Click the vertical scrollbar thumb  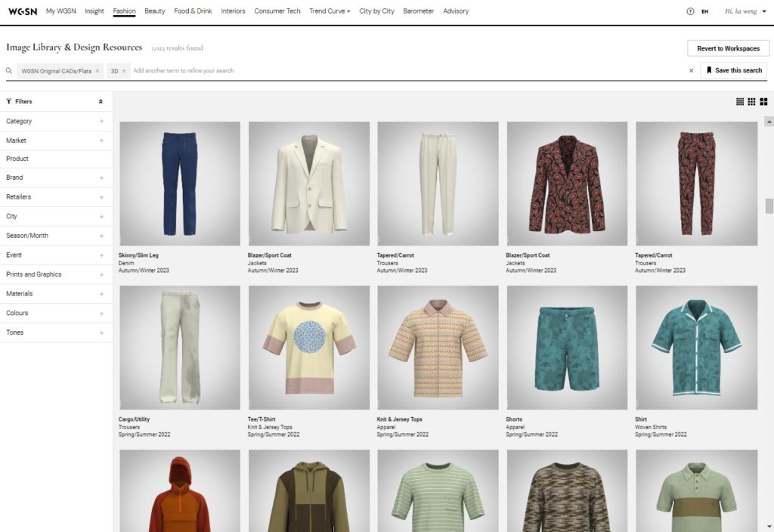769,206
